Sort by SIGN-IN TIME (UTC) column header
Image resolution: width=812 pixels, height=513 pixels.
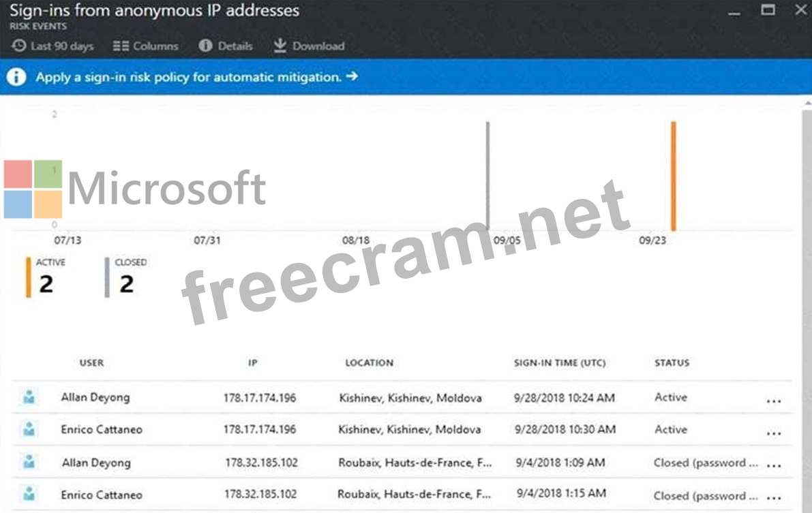click(560, 363)
